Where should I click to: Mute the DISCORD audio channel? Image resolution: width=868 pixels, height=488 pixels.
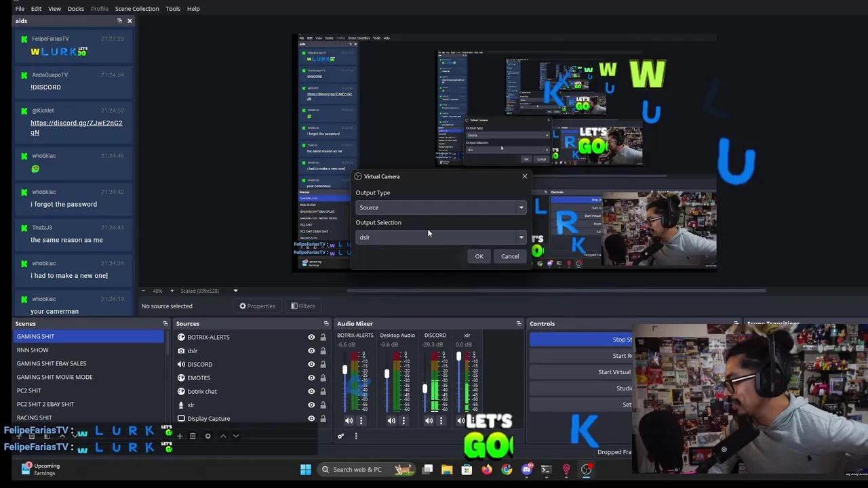(429, 421)
